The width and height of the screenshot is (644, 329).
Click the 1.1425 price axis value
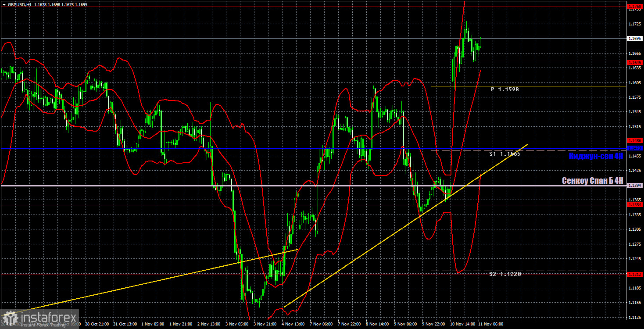coord(635,171)
